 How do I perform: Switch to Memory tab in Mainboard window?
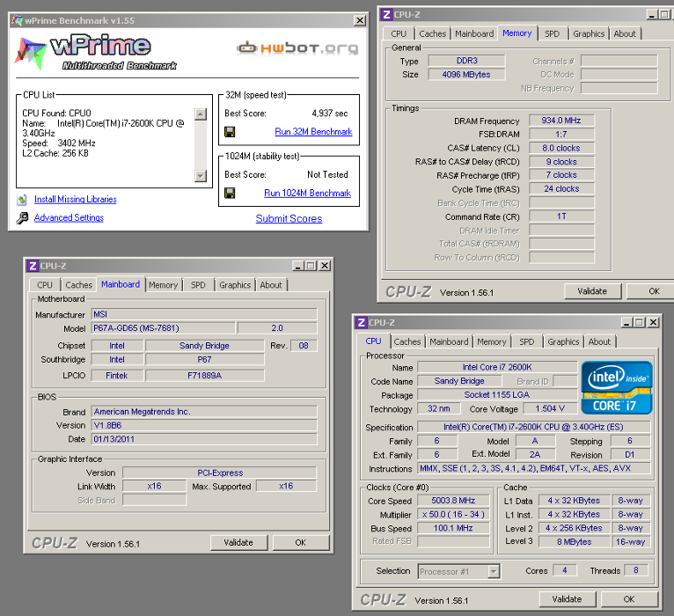pos(164,285)
